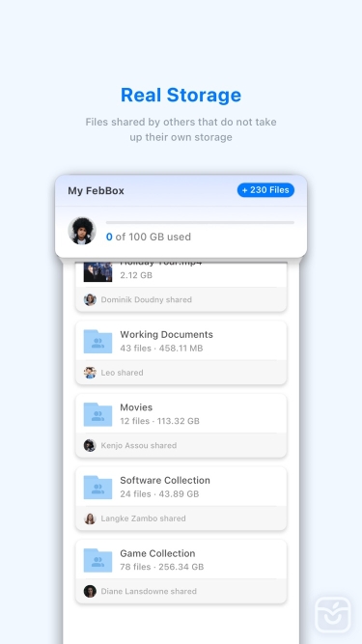Click Leo's avatar icon
Viewport: 362px width, 644px height.
point(90,373)
